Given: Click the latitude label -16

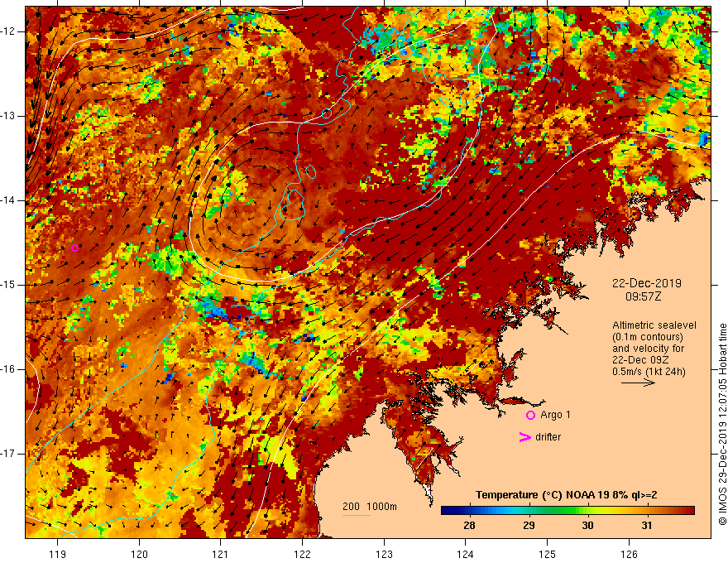Looking at the screenshot, I should coord(9,369).
